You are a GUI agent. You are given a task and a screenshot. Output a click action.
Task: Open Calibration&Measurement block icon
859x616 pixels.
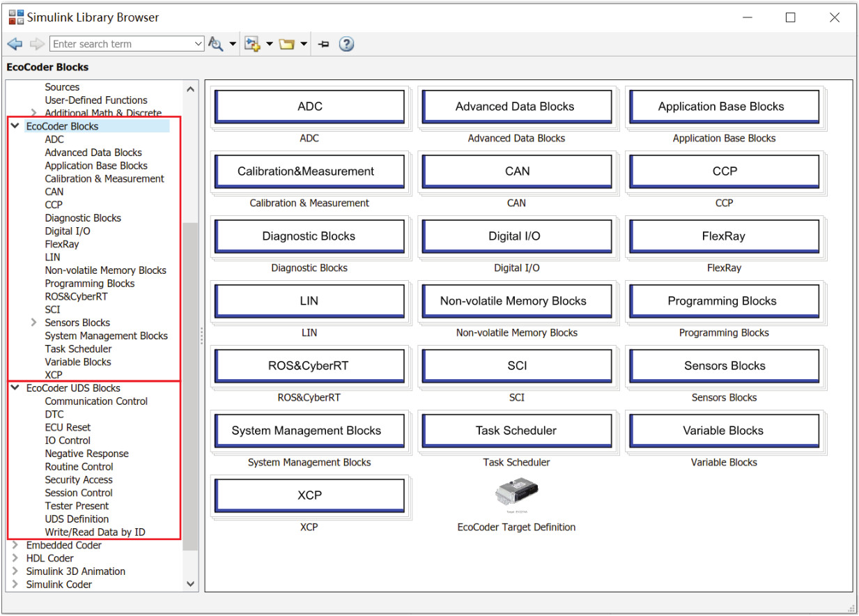(x=309, y=171)
